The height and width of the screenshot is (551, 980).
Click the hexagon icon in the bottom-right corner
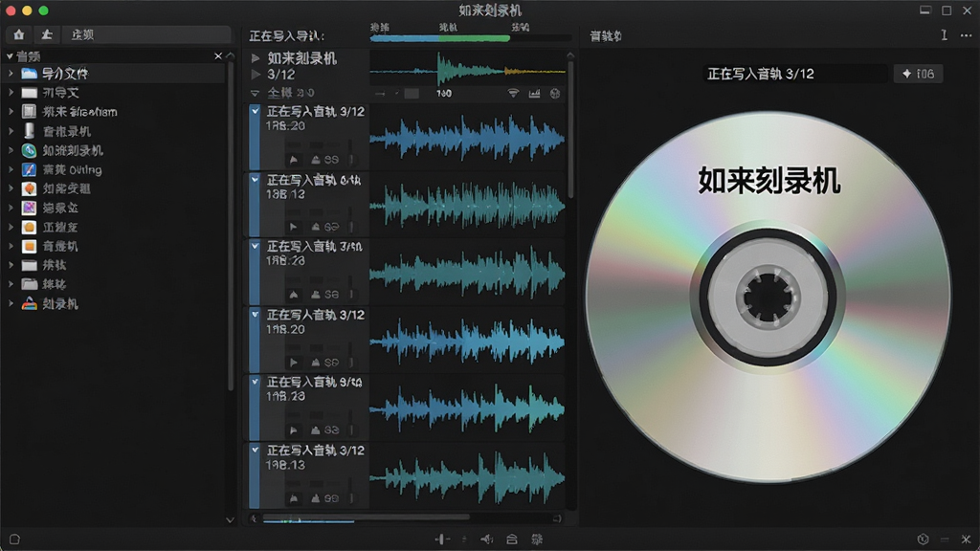tap(923, 540)
